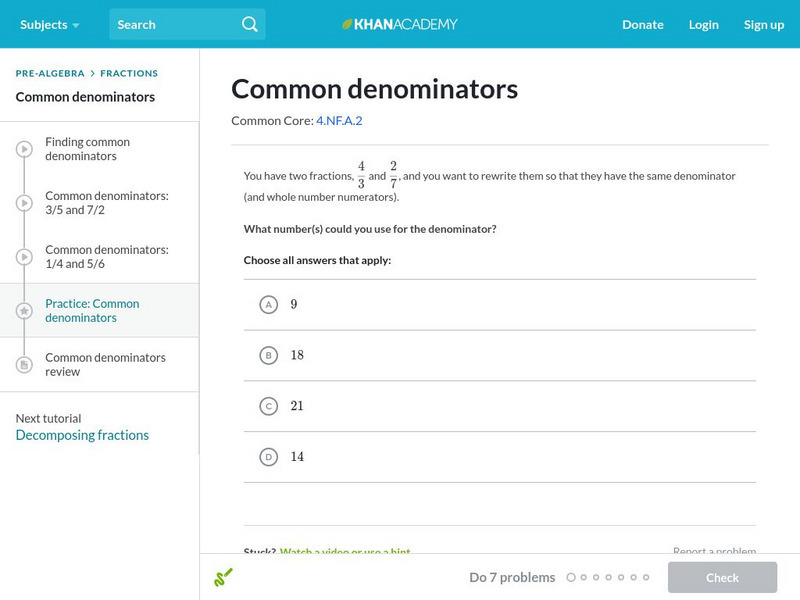Click article icon beside Common denominators review
The image size is (800, 600).
24,365
